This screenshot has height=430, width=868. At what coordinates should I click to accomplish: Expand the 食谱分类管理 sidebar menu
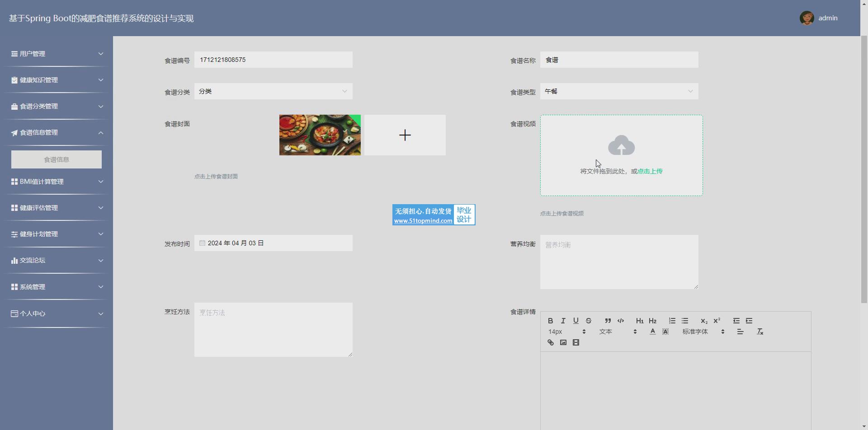(57, 106)
